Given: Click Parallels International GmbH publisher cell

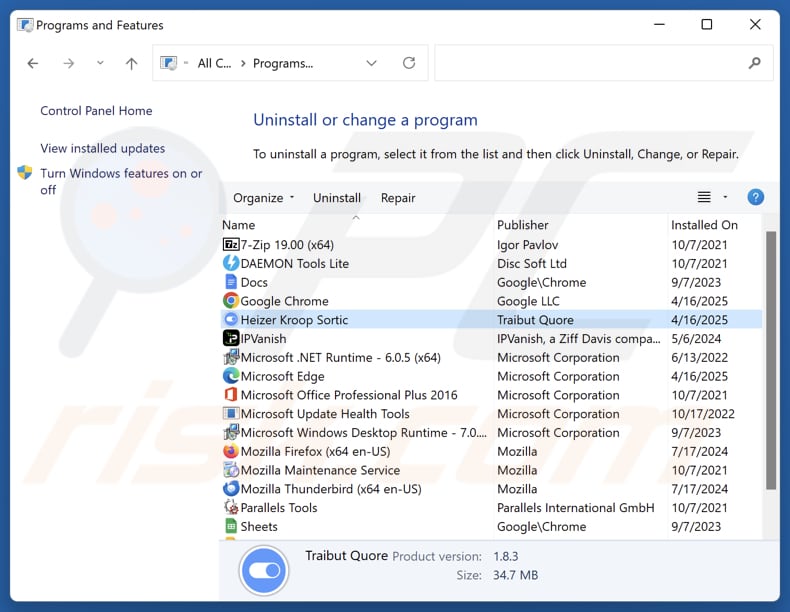Looking at the screenshot, I should pyautogui.click(x=575, y=508).
